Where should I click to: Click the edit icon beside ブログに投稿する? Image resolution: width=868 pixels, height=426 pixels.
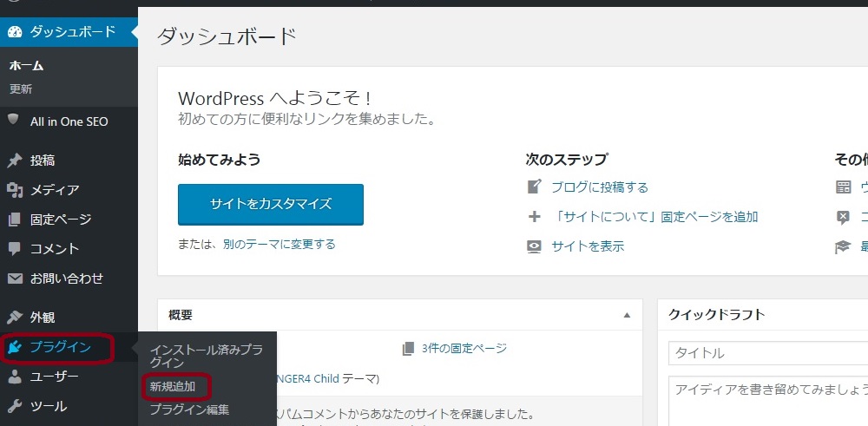[x=534, y=187]
